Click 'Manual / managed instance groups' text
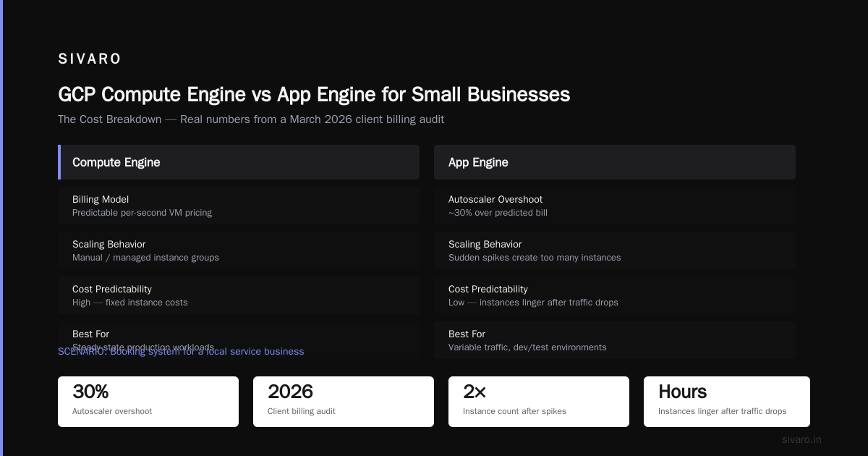This screenshot has height=456, width=868. (x=145, y=258)
